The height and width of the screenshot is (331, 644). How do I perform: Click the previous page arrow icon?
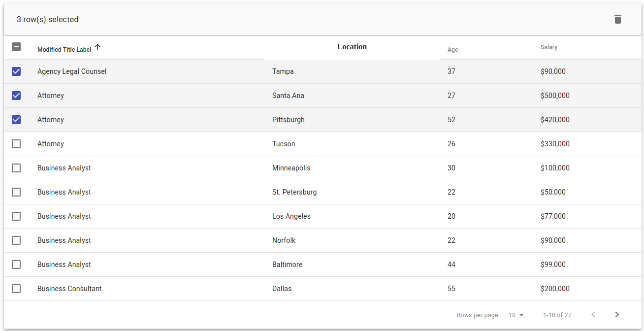[x=593, y=314]
